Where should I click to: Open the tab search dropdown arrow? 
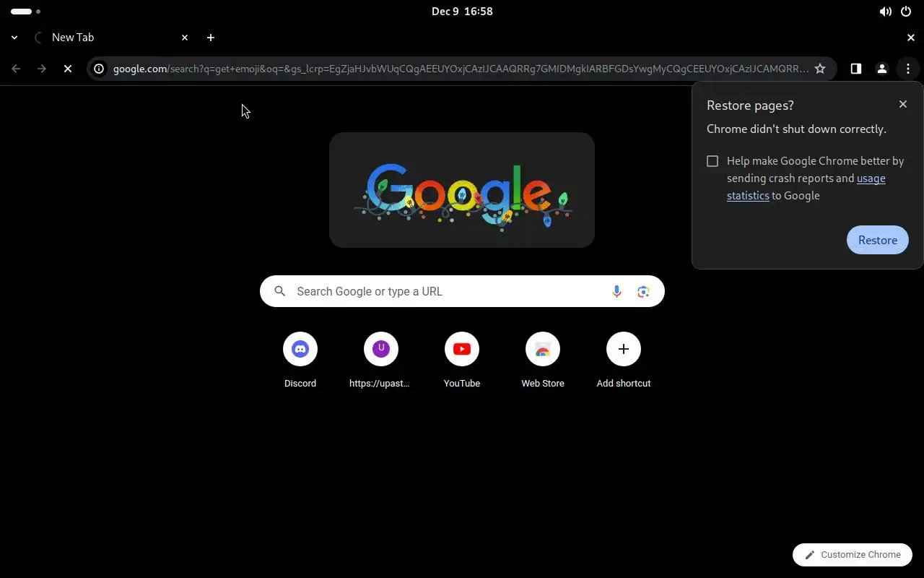pyautogui.click(x=14, y=38)
